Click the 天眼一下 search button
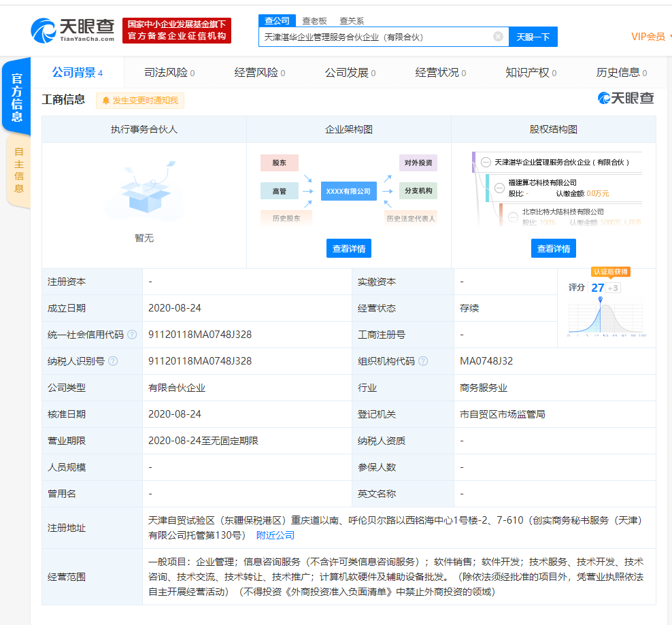Image resolution: width=672 pixels, height=625 pixels. pyautogui.click(x=533, y=36)
